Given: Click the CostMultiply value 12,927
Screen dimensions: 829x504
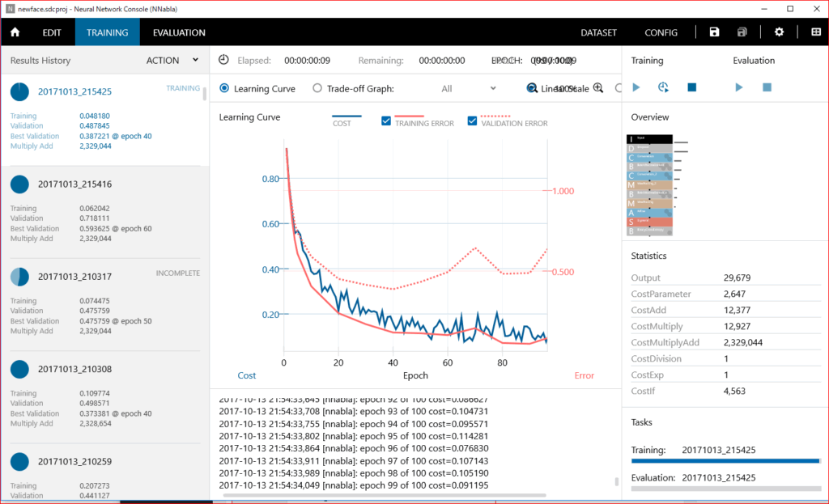Looking at the screenshot, I should pos(737,326).
